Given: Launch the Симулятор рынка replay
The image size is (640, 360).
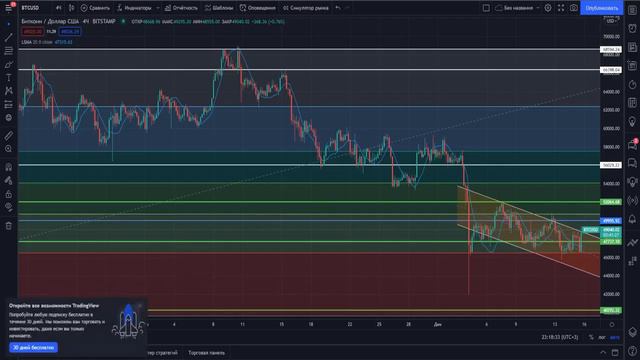Looking at the screenshot, I should tap(306, 8).
